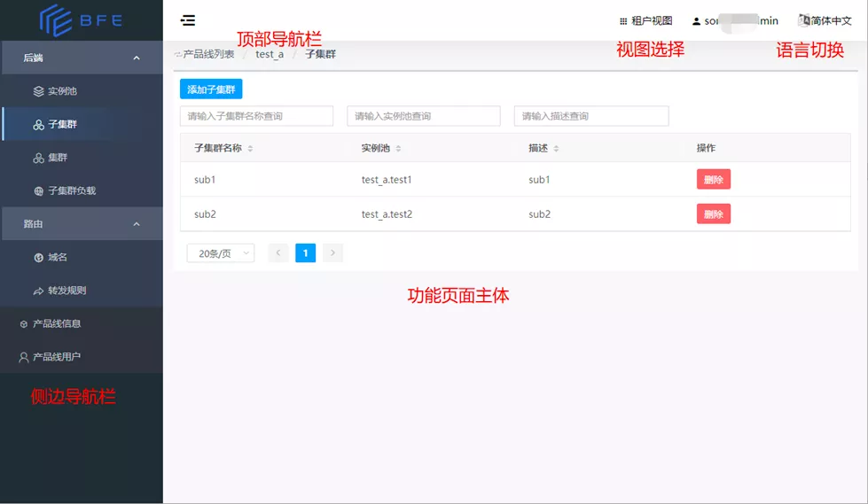868x504 pixels.
Task: Click the grid icon beside 租户视图
Action: (x=623, y=21)
